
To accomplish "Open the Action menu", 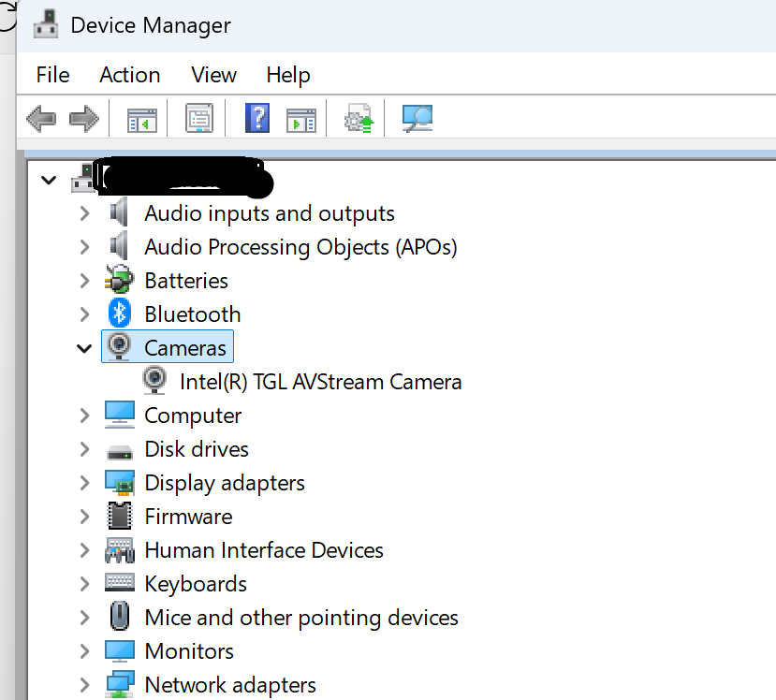I will [x=130, y=75].
